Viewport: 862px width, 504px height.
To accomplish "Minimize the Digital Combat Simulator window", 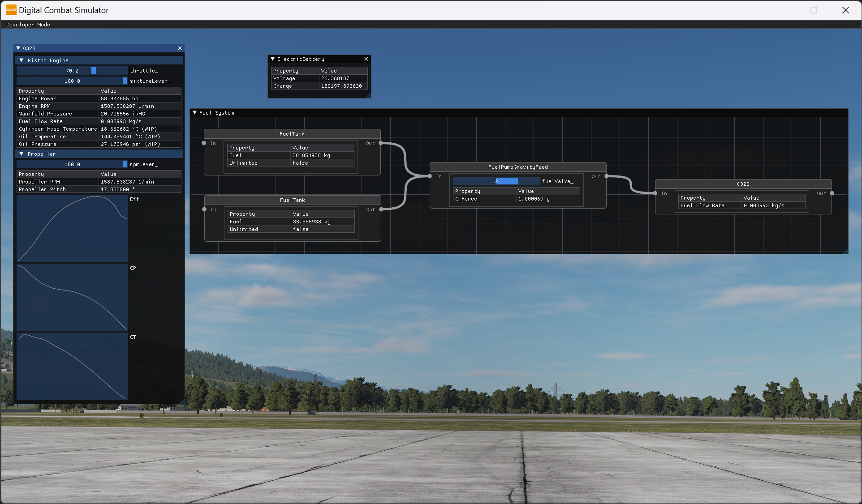I will pos(783,10).
